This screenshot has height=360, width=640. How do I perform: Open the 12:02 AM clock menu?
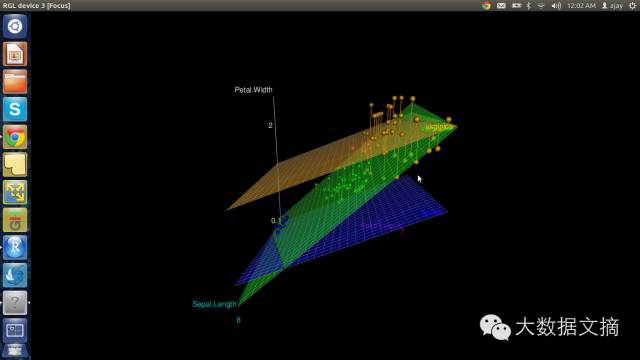[581, 5]
